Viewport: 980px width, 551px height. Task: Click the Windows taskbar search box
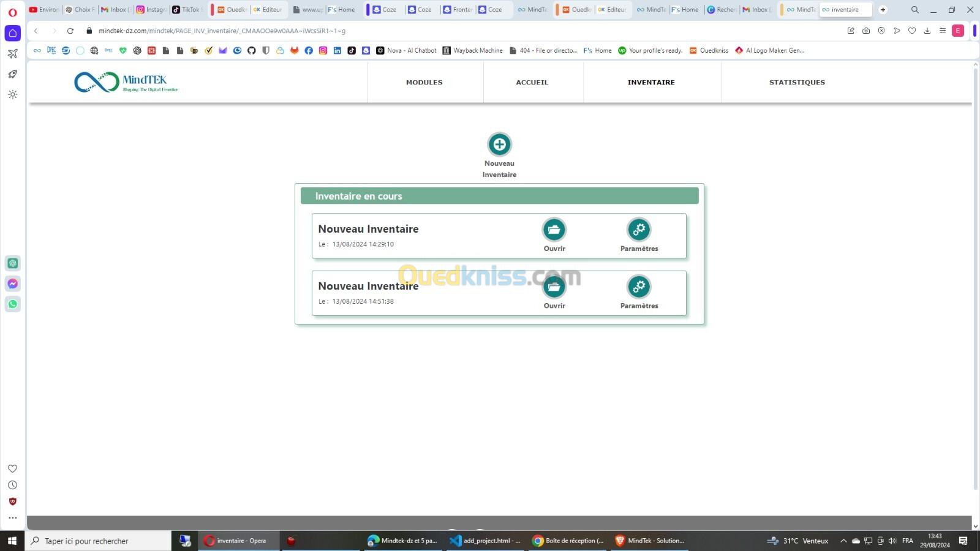tap(98, 541)
